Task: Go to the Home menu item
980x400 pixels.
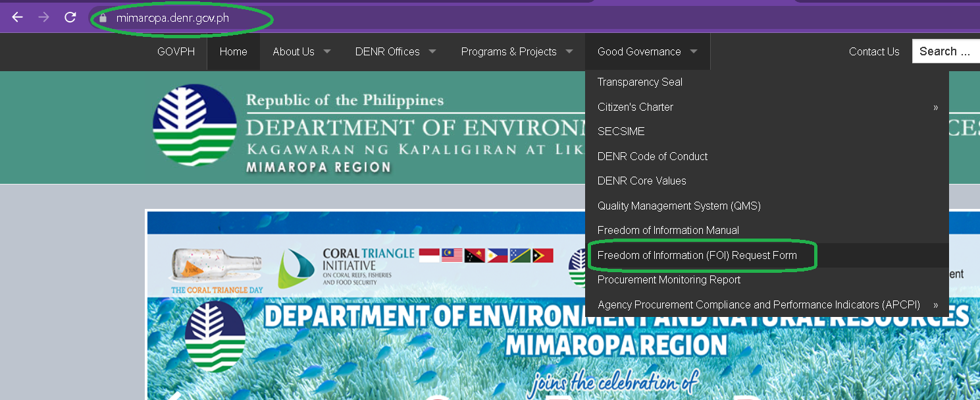Action: pyautogui.click(x=233, y=51)
